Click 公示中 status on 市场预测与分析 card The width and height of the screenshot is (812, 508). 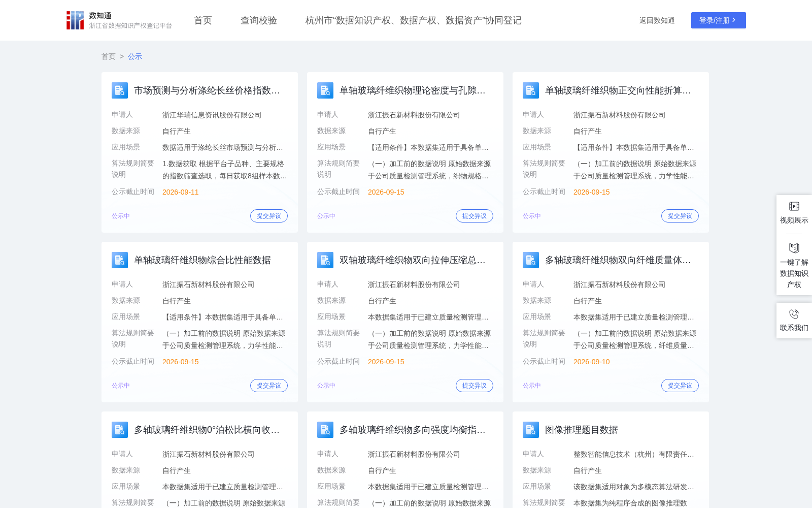(121, 216)
